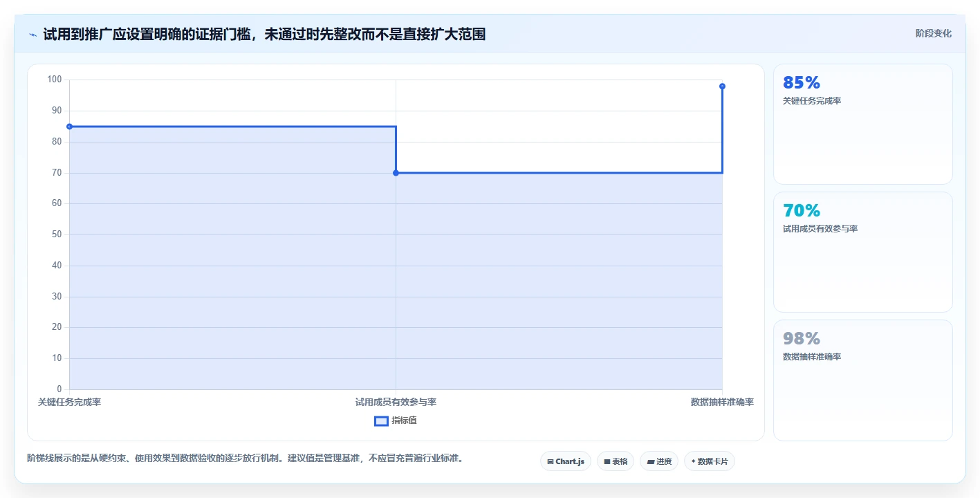Click 试用成员有效参与率 caption under the 70% value

820,229
